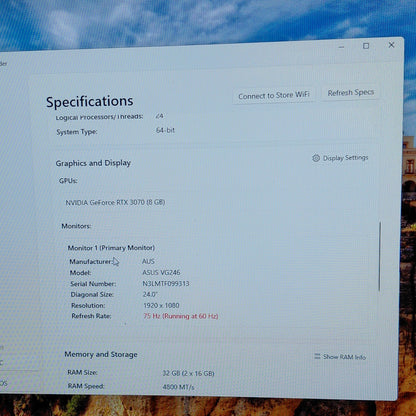This screenshot has height=416, width=416.
Task: Click the GPUs: label
Action: [68, 181]
